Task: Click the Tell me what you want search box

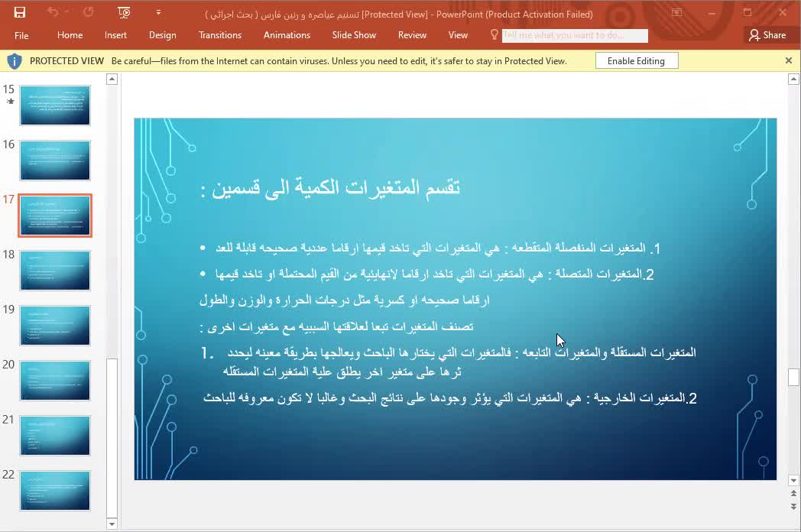Action: pyautogui.click(x=575, y=35)
